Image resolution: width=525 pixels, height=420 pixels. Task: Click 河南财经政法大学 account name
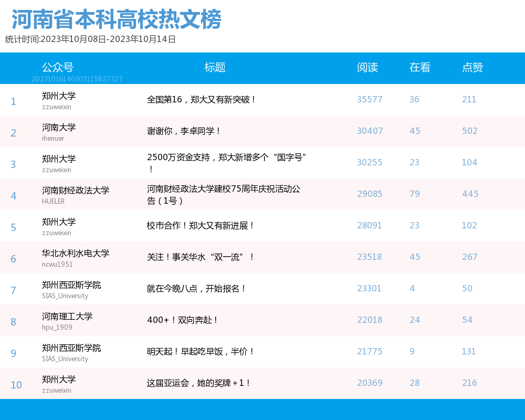point(76,190)
